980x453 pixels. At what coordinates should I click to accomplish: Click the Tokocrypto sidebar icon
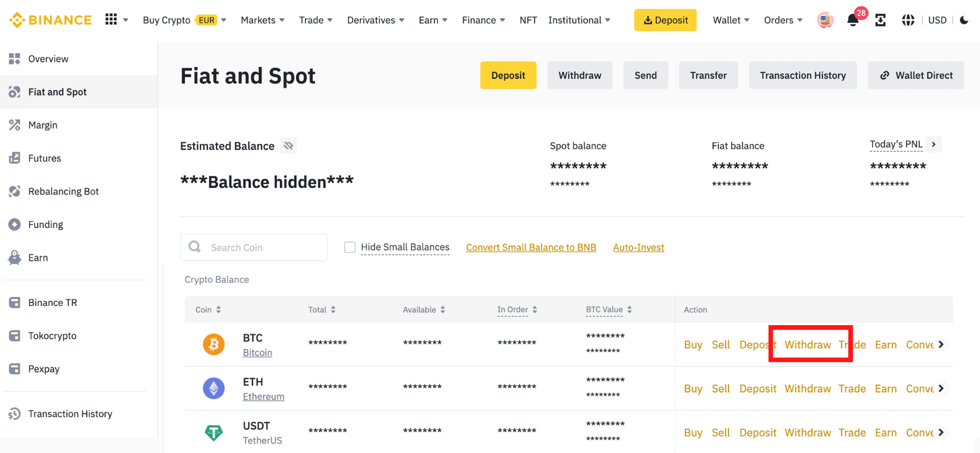click(15, 336)
